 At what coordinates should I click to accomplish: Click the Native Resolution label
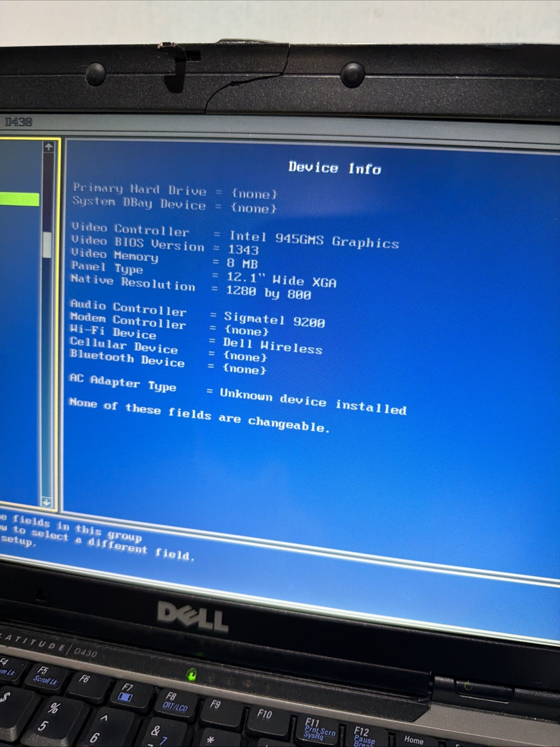click(133, 282)
